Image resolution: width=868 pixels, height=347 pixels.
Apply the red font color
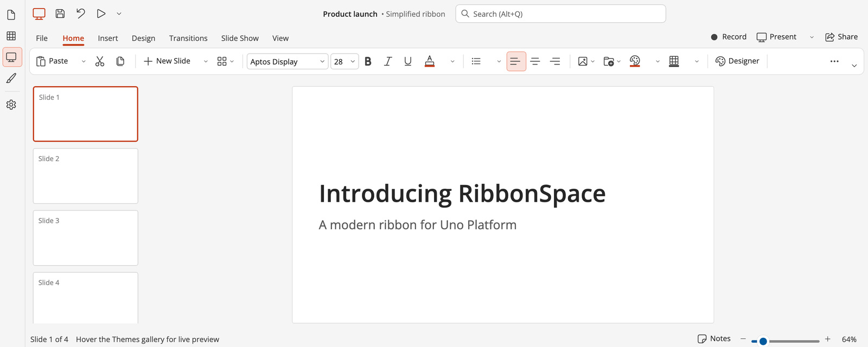[430, 61]
